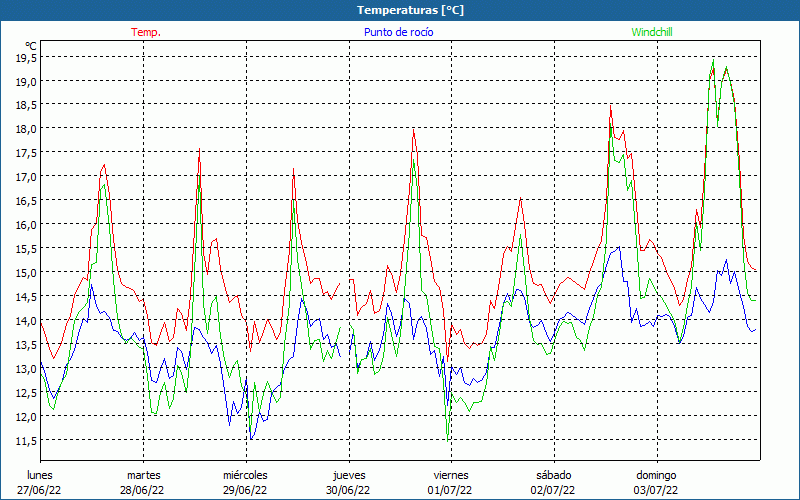Click the 11,5 y-axis value
The image size is (800, 500).
(x=26, y=440)
